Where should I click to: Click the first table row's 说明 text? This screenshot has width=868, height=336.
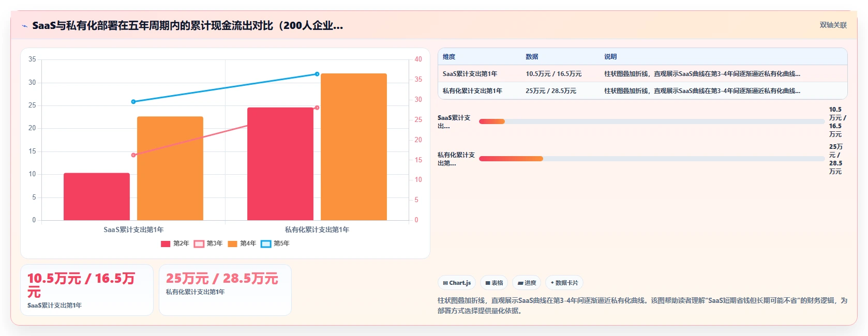702,74
